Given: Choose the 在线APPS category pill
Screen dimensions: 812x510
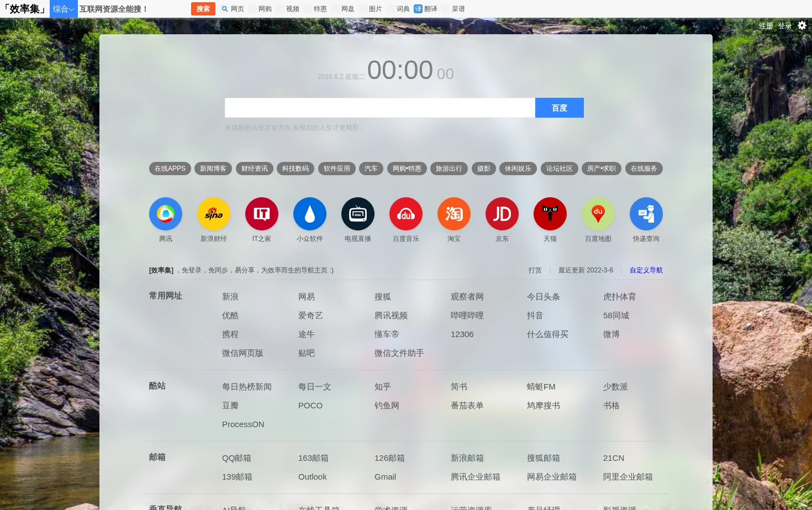Looking at the screenshot, I should 170,169.
